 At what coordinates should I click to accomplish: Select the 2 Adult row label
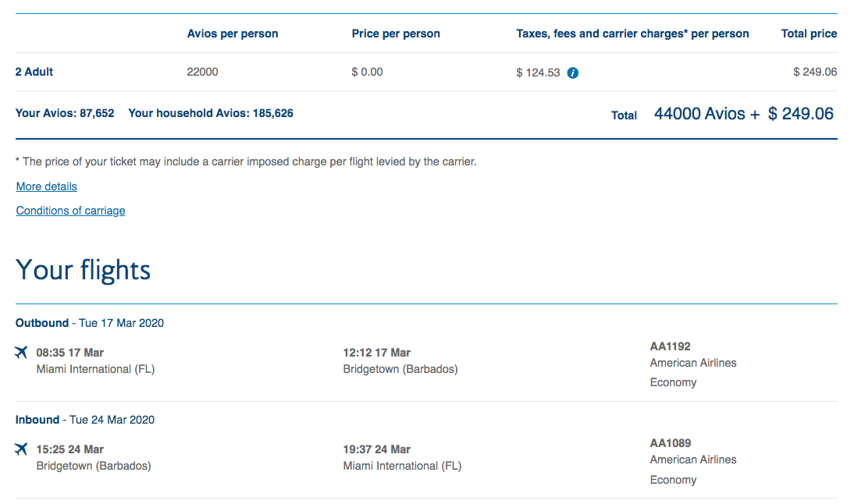[x=34, y=72]
